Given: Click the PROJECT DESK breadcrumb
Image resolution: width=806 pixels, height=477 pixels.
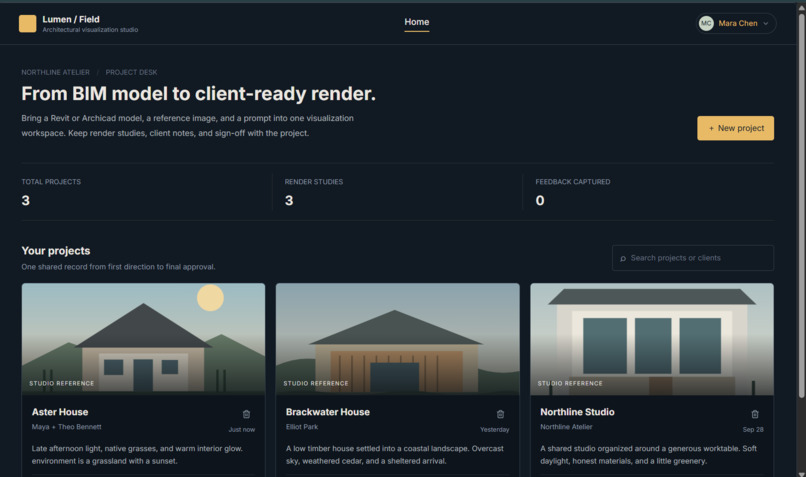Looking at the screenshot, I should [x=132, y=72].
